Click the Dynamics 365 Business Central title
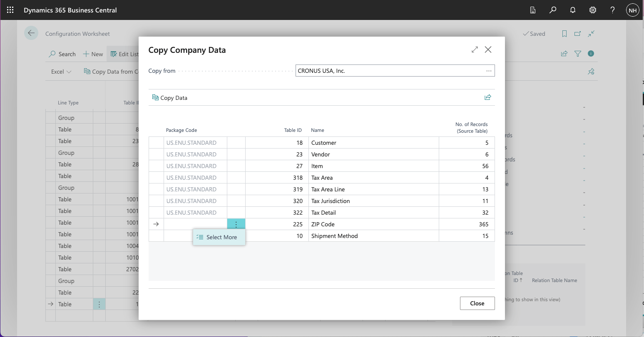Viewport: 644px width, 337px height. (70, 10)
